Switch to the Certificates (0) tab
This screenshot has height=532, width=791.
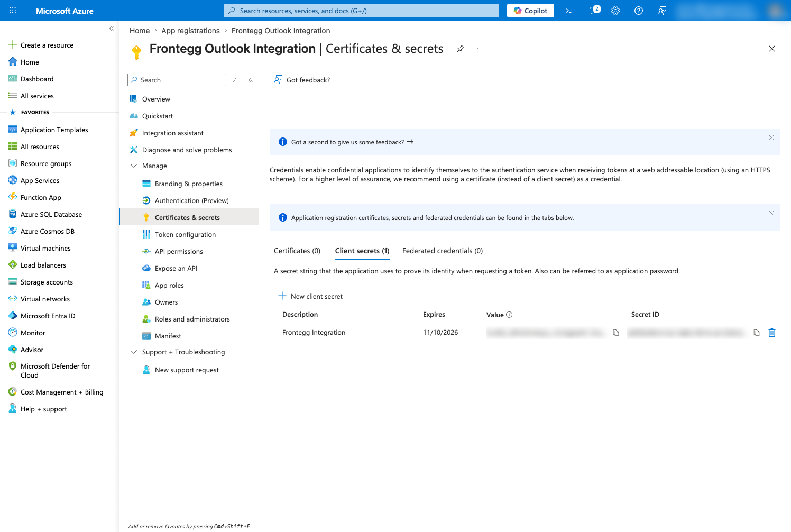[x=297, y=251]
